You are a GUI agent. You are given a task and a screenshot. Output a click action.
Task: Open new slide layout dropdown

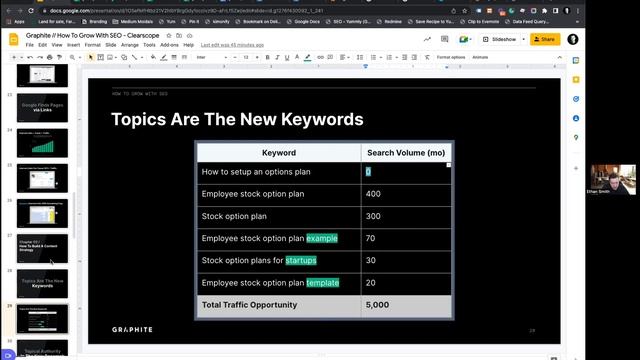click(21, 58)
